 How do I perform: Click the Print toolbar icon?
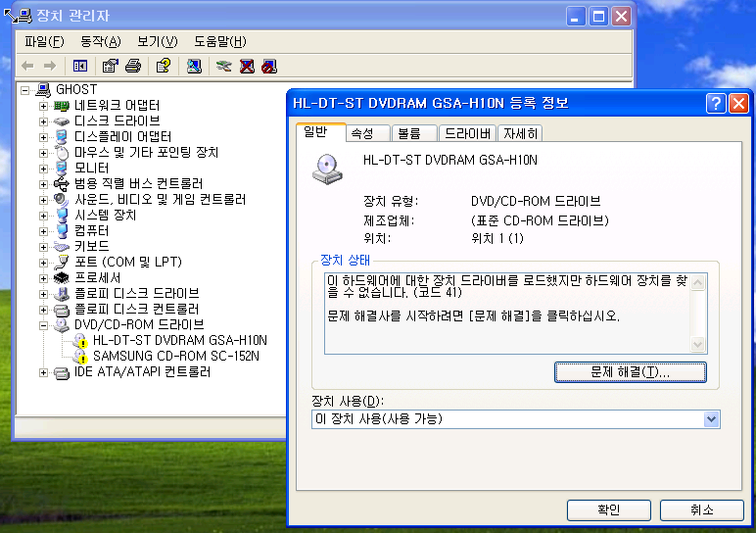pos(133,66)
